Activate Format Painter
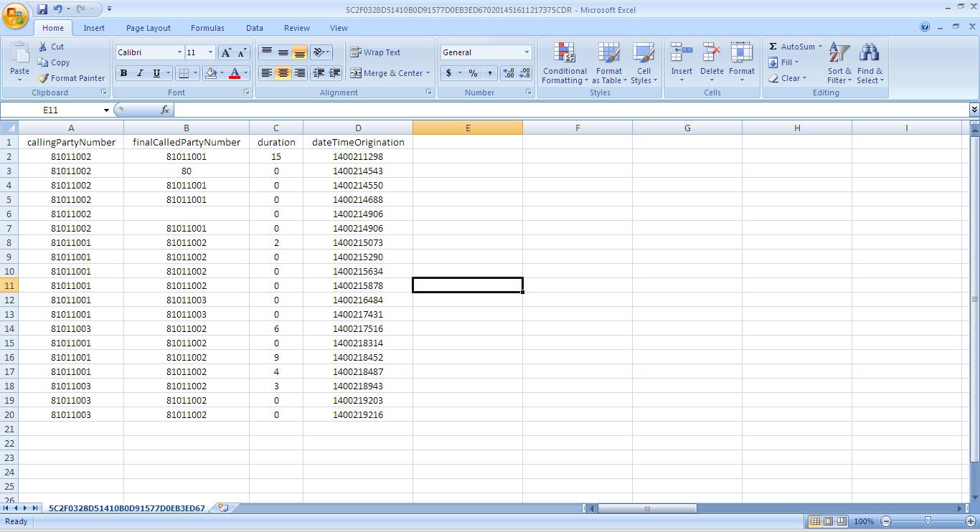Image resolution: width=980 pixels, height=532 pixels. point(71,78)
